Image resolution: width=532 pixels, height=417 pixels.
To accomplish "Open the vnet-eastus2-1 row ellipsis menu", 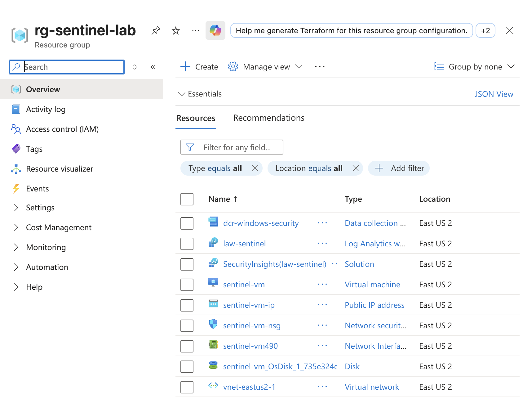I will click(x=322, y=387).
